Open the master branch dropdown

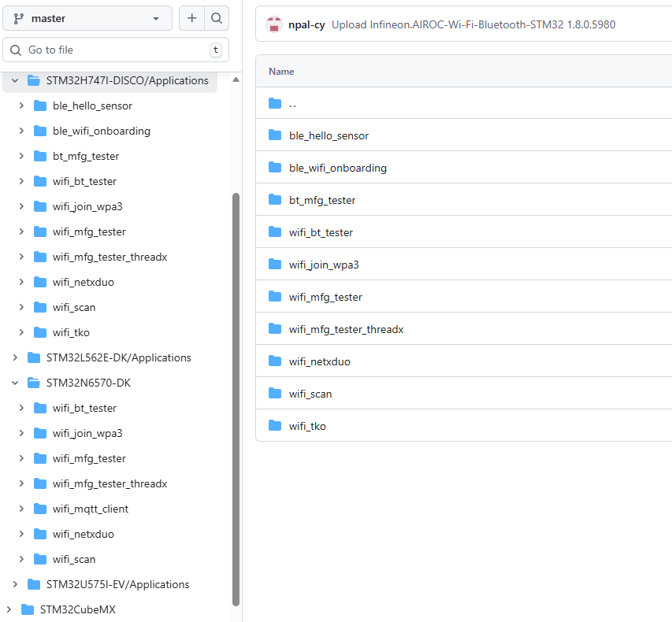pyautogui.click(x=87, y=18)
